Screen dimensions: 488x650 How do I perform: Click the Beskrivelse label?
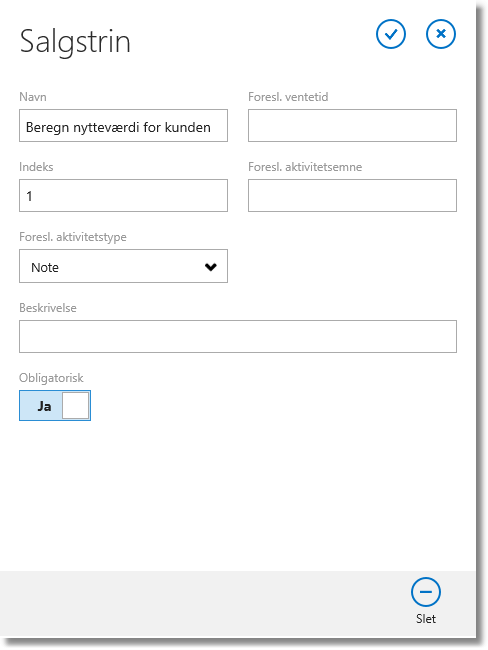[x=48, y=308]
